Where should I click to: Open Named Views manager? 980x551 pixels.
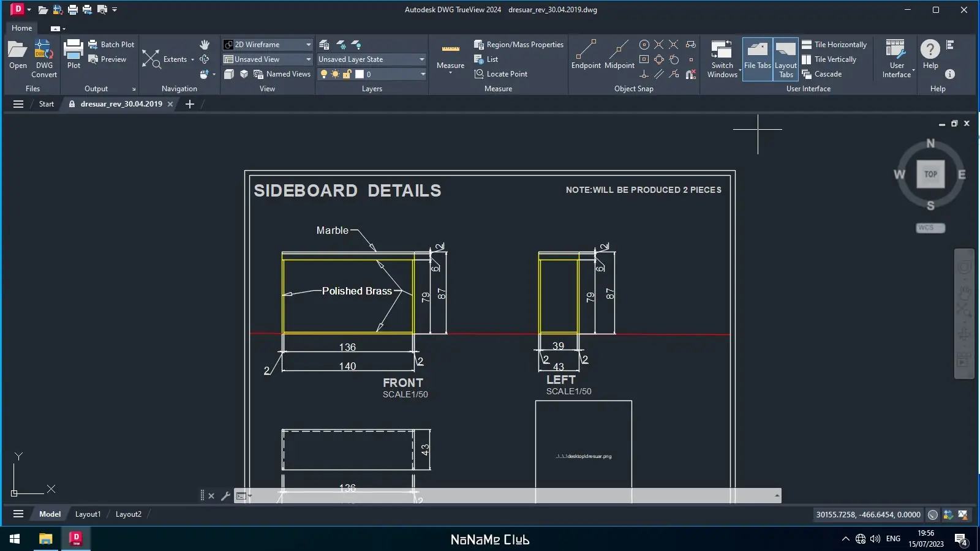(x=282, y=74)
